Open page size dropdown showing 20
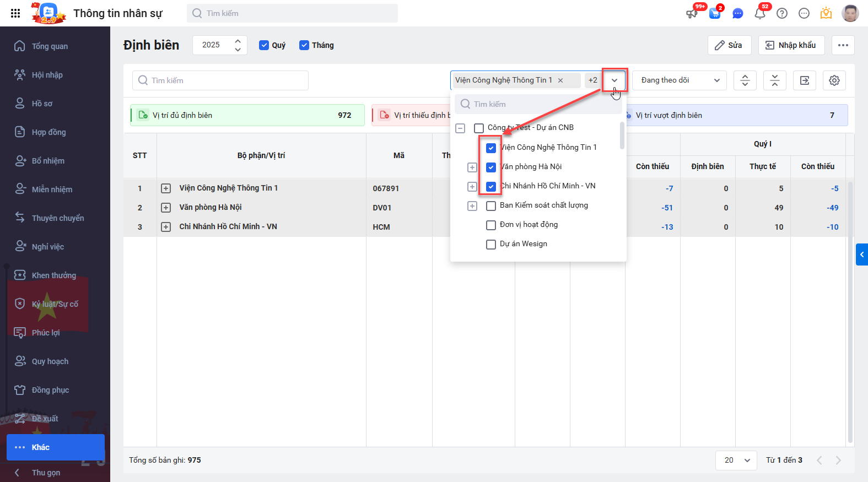This screenshot has height=482, width=868. coord(737,460)
